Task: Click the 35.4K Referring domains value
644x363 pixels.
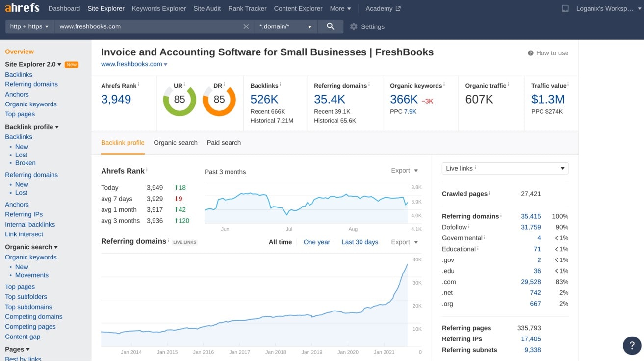Action: [x=330, y=99]
